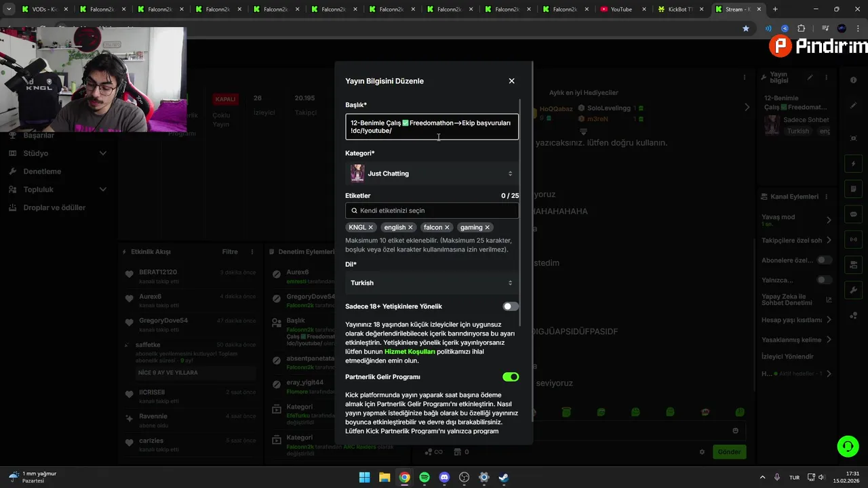Click the document notes icon in right sidebar
Screen dimensions: 868x488
[853, 189]
